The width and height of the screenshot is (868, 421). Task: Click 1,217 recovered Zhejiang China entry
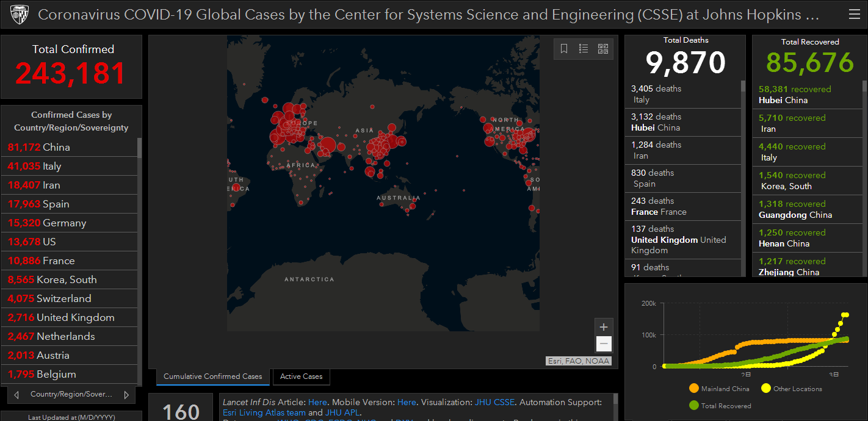click(x=808, y=265)
